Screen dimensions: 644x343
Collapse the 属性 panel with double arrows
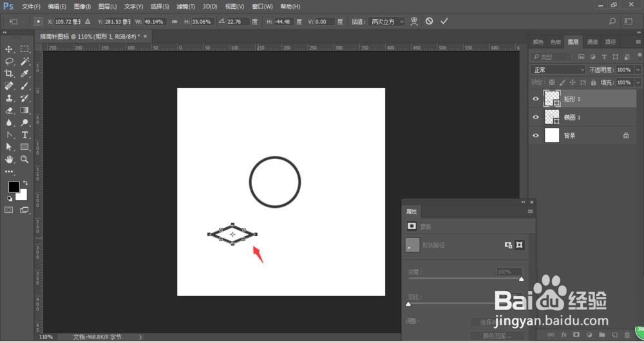523,202
